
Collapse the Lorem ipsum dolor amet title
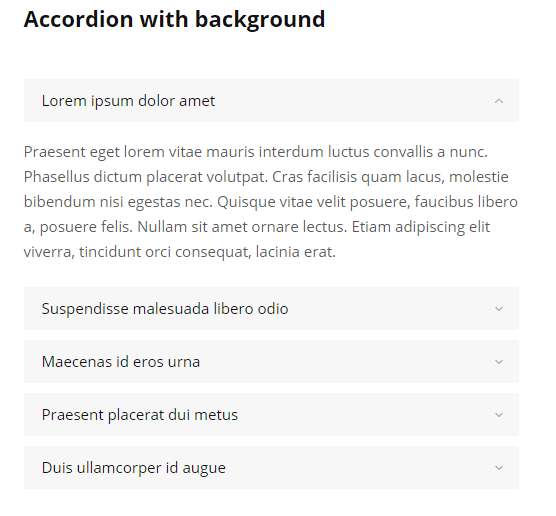[x=128, y=101]
